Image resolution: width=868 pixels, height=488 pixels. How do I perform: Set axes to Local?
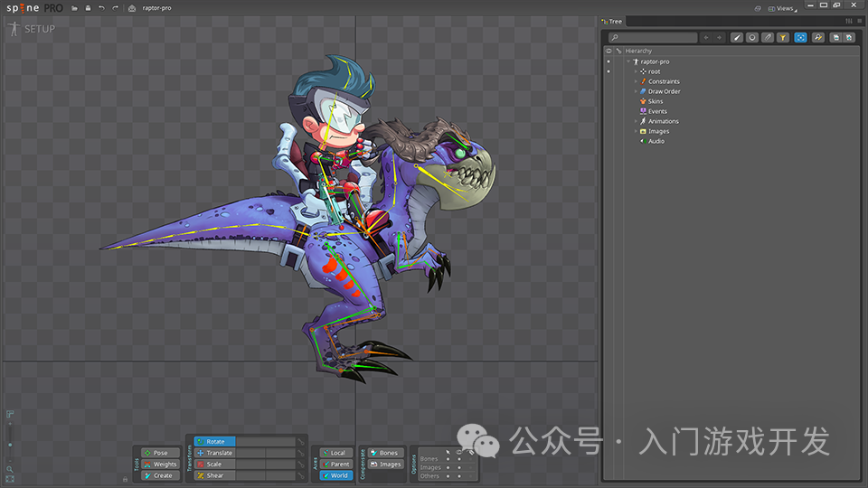[x=336, y=453]
